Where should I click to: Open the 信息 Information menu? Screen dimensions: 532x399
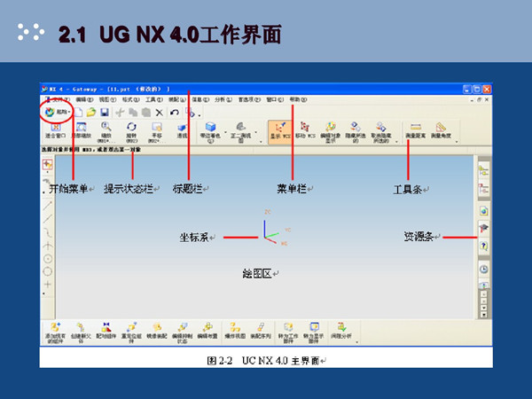[x=200, y=99]
